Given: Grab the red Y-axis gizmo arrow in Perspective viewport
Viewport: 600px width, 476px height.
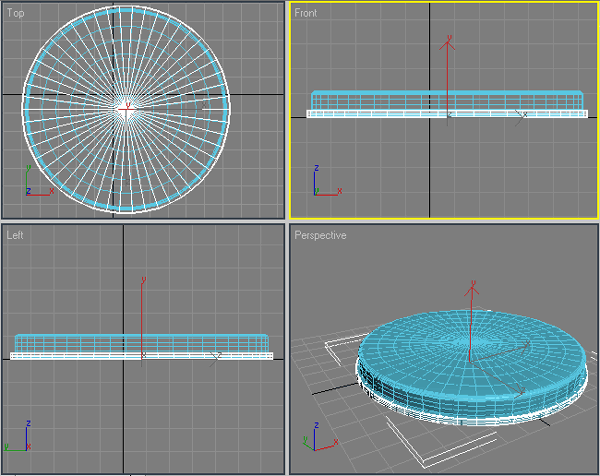Looking at the screenshot, I should [x=471, y=320].
